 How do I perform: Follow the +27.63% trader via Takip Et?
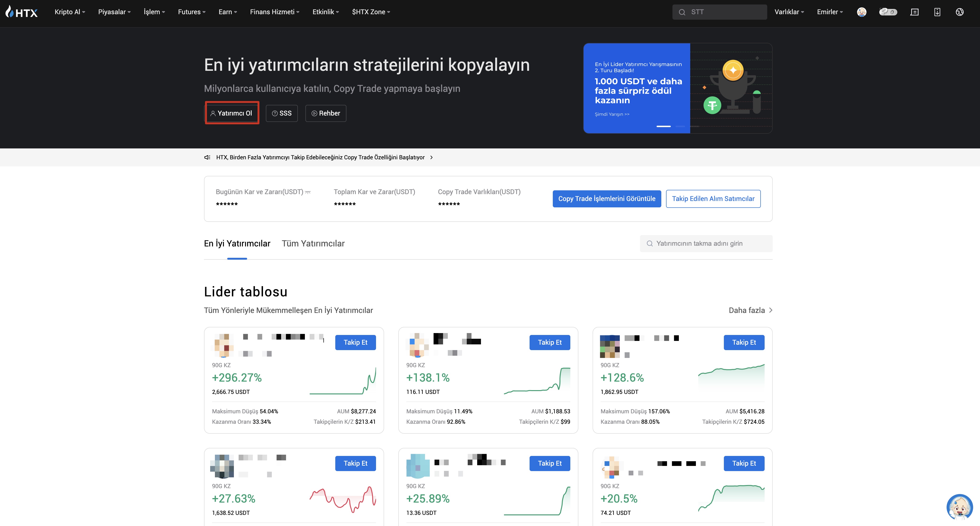tap(355, 463)
